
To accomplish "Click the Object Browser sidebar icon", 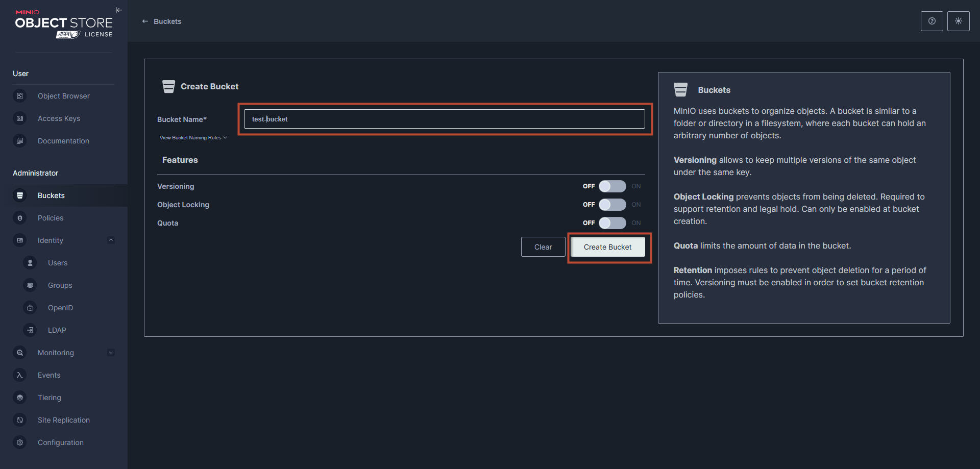I will [x=20, y=96].
